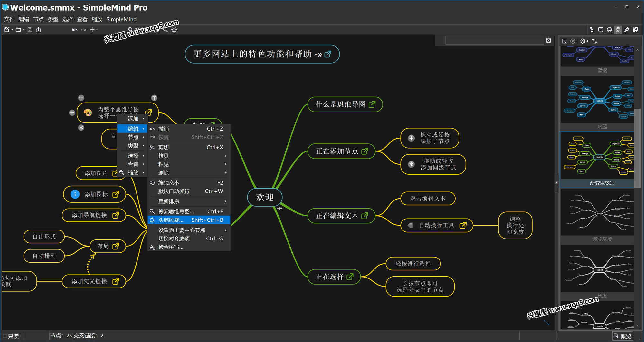Expand the 拷贝 submenu
644x342 pixels.
pyautogui.click(x=226, y=156)
